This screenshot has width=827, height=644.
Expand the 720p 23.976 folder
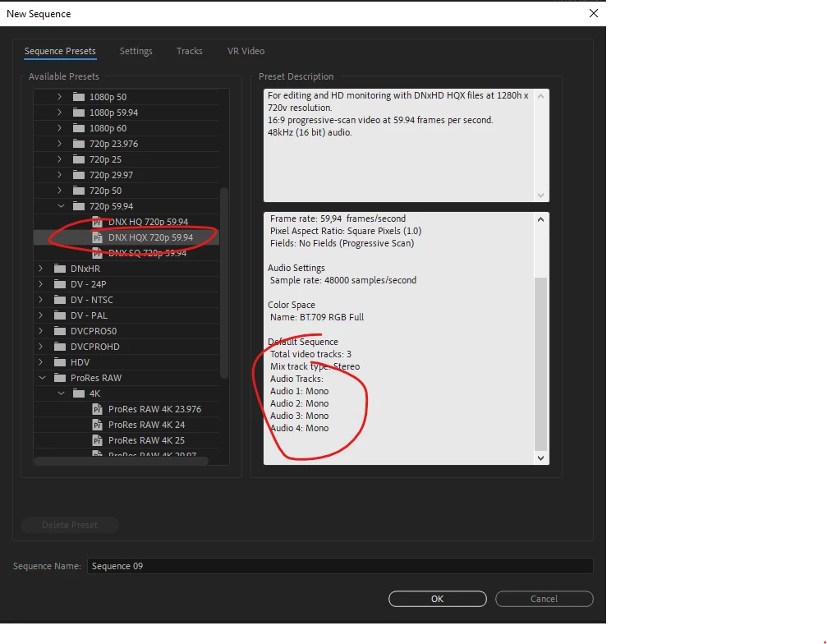click(x=60, y=144)
